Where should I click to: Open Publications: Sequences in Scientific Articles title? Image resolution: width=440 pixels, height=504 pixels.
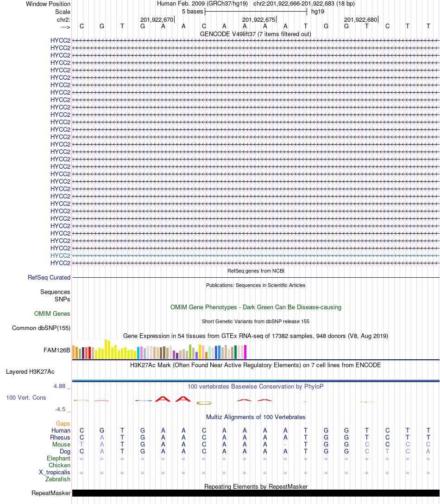[x=256, y=286]
